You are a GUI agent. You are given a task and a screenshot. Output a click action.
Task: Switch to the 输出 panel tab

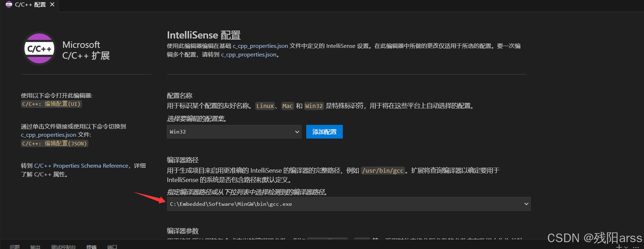click(x=35, y=246)
